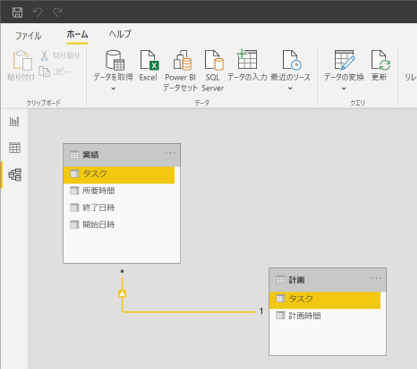The width and height of the screenshot is (417, 369).
Task: Select the 開始日時 field
Action: click(119, 225)
